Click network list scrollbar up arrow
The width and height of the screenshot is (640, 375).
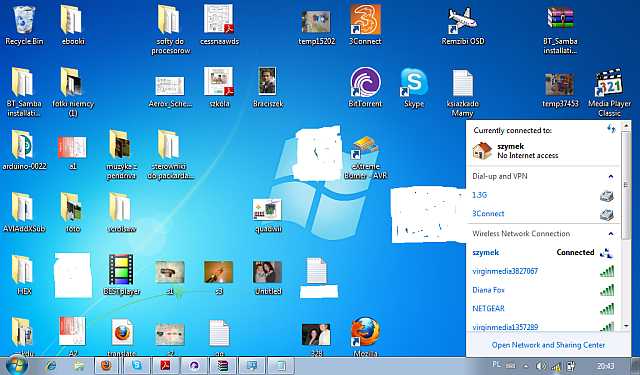point(626,126)
